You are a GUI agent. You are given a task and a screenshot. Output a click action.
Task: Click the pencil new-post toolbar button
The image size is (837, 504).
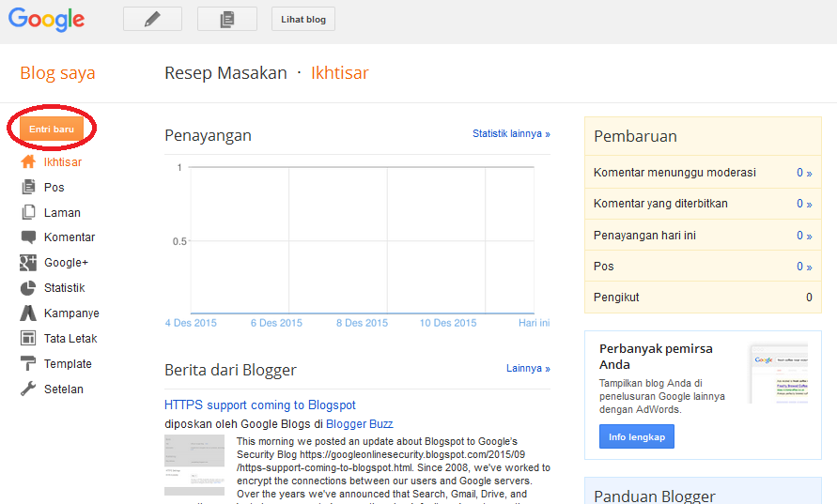coord(152,19)
